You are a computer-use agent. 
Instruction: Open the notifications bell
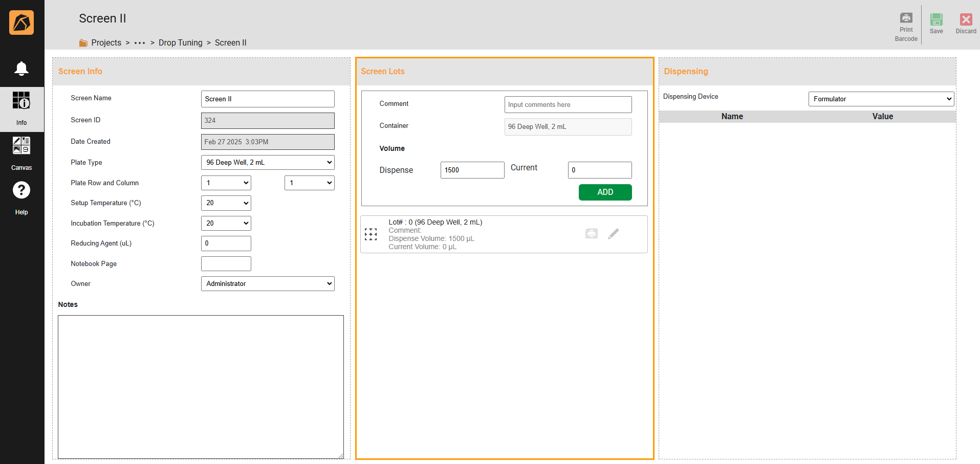[21, 68]
